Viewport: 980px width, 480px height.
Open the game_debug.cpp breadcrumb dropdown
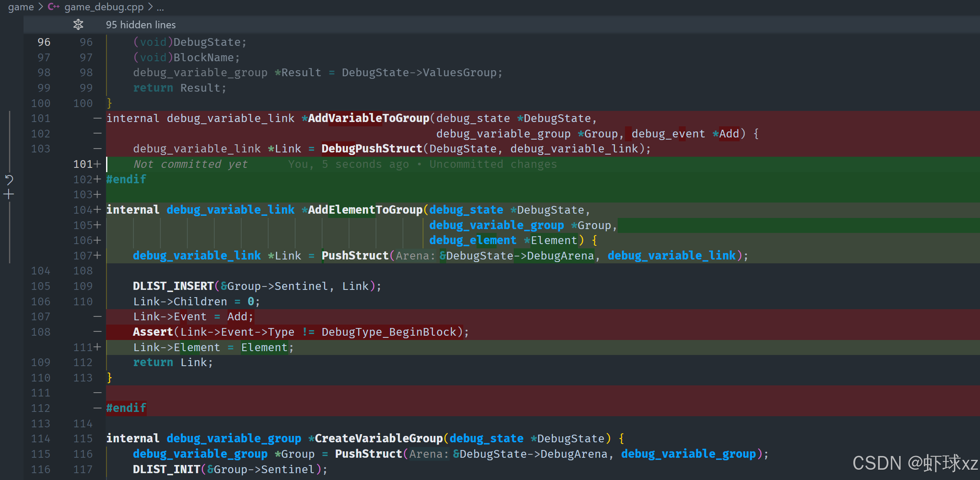pos(104,7)
